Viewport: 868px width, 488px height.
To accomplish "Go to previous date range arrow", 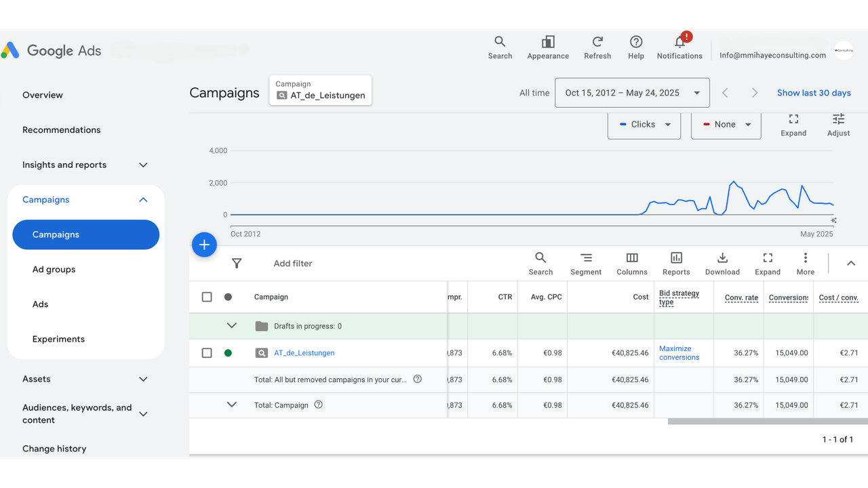I will pyautogui.click(x=725, y=93).
